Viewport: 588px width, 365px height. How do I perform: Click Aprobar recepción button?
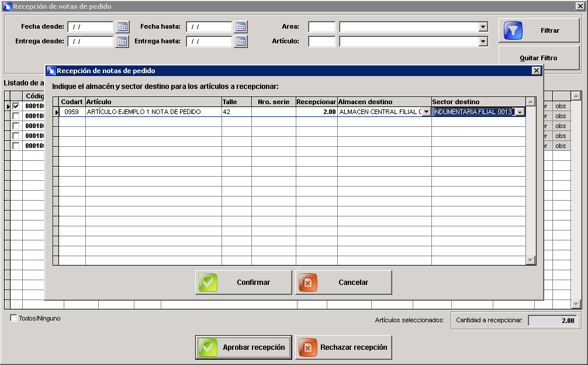tap(243, 347)
